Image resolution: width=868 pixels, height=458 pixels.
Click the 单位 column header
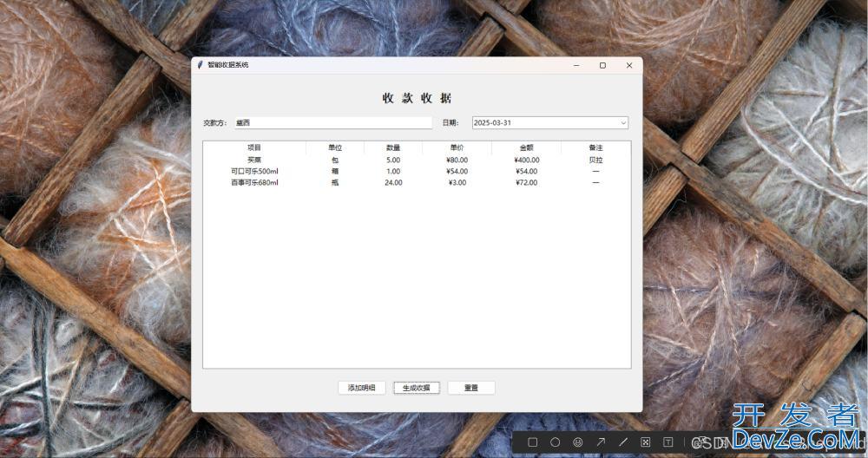335,147
